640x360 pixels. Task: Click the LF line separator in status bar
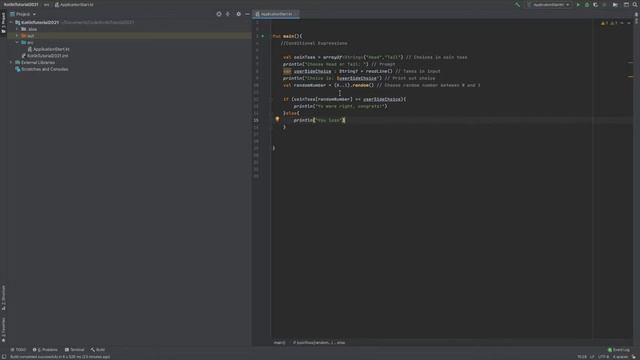point(592,357)
